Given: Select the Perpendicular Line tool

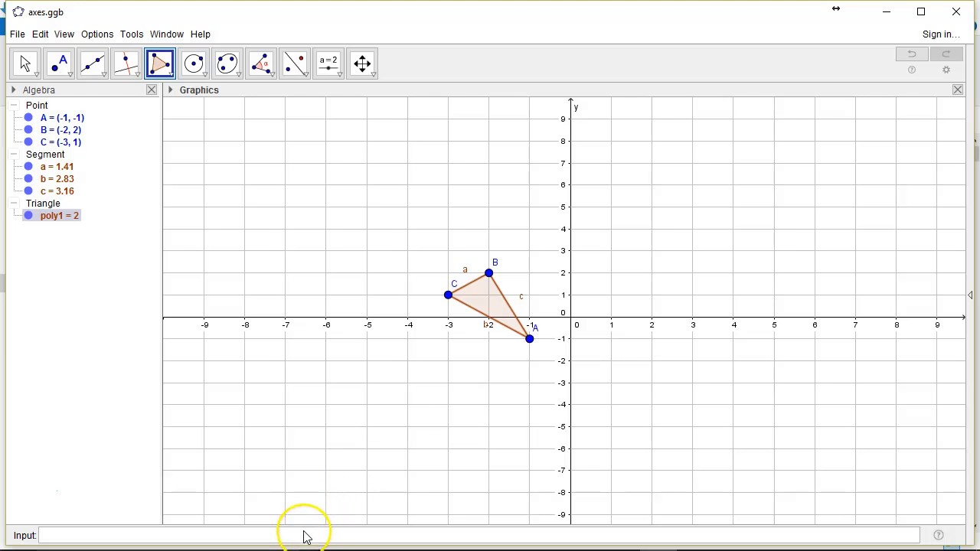Looking at the screenshot, I should tap(126, 64).
